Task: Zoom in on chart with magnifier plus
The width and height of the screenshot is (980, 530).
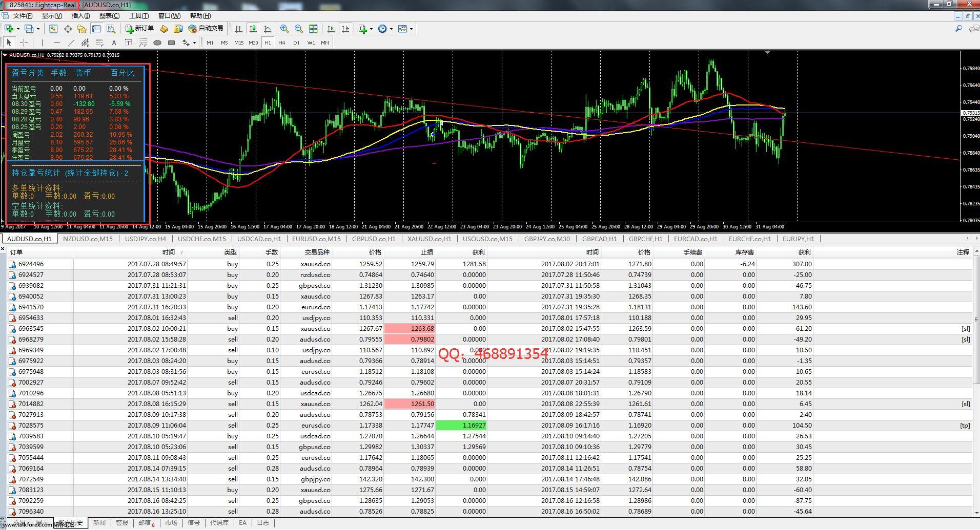Action: [284, 29]
